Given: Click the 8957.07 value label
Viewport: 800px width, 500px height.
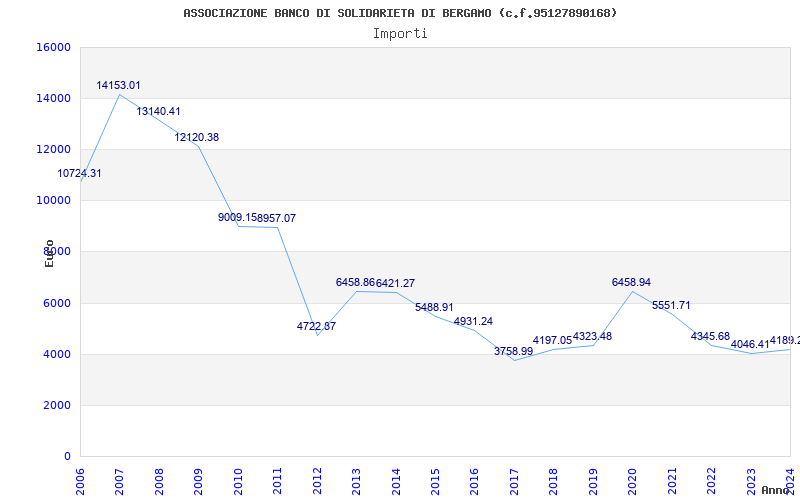Looking at the screenshot, I should (x=277, y=218).
